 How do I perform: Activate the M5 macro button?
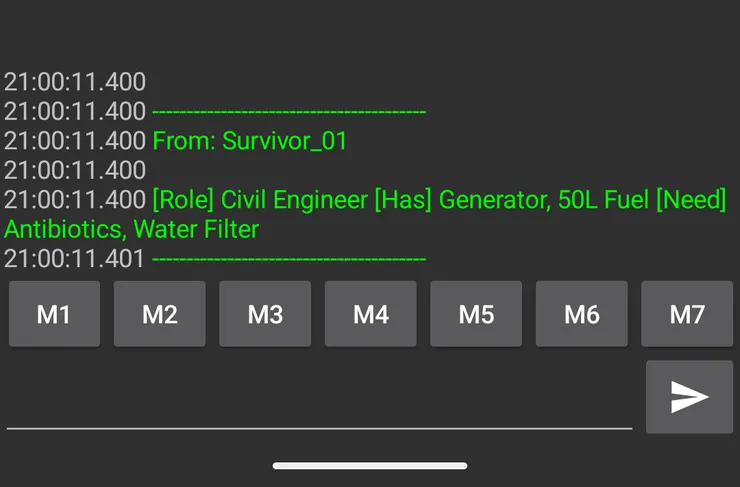476,314
